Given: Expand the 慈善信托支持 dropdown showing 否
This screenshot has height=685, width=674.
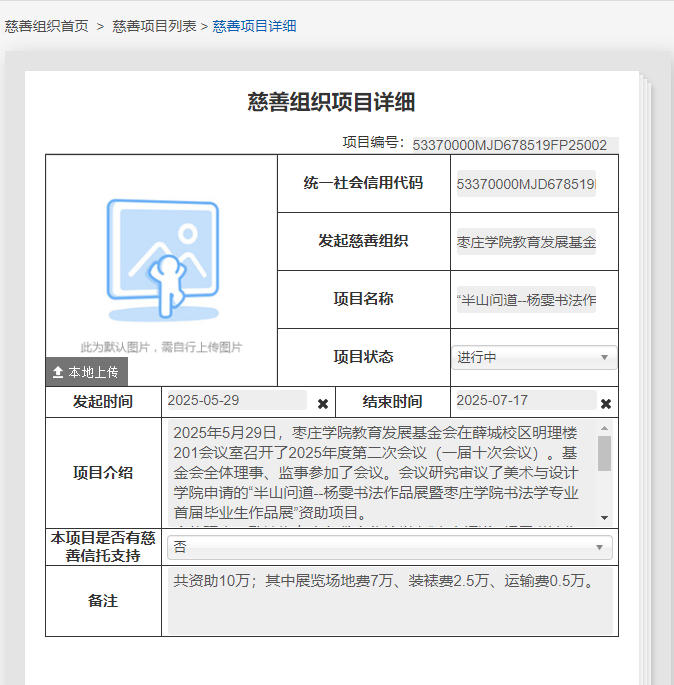Looking at the screenshot, I should click(390, 547).
